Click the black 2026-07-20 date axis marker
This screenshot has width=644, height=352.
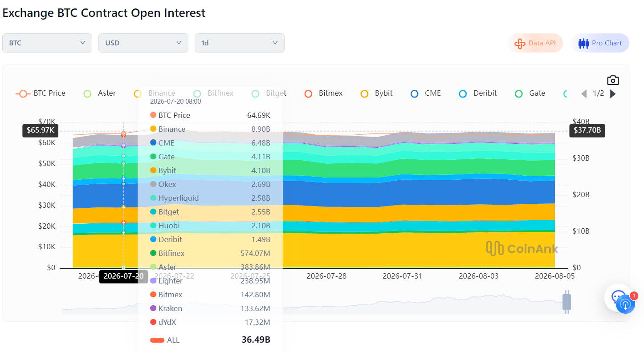(123, 276)
